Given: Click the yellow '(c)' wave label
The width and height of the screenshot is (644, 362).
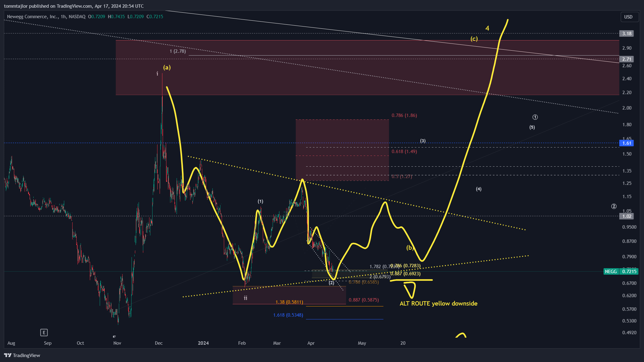Looking at the screenshot, I should [x=474, y=39].
